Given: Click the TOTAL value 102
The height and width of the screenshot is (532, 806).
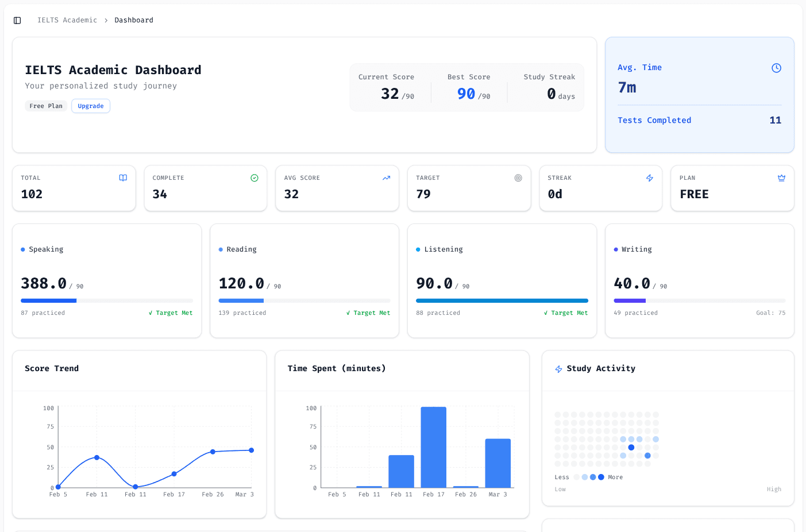Looking at the screenshot, I should click(x=32, y=194).
